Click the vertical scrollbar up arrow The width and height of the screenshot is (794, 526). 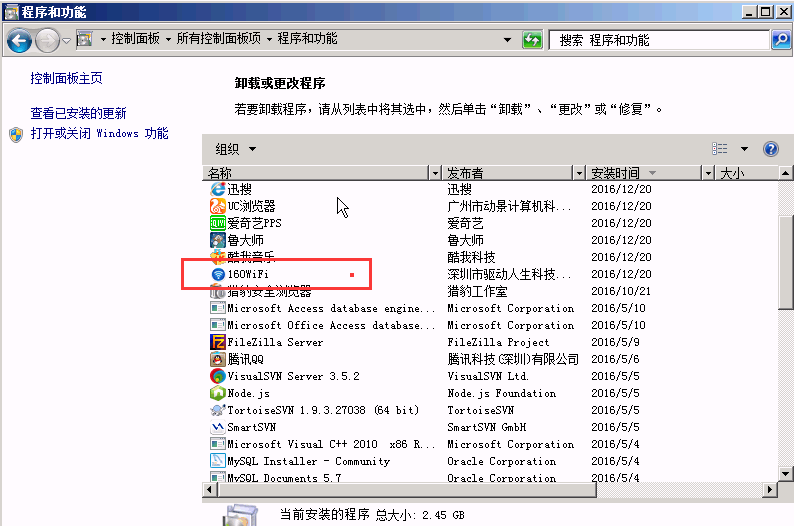pos(785,173)
